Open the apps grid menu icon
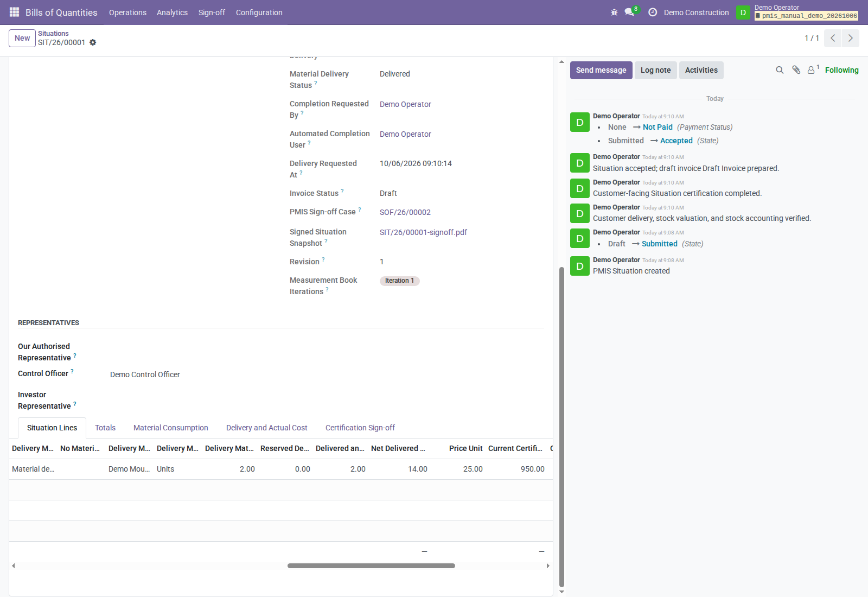 [15, 12]
